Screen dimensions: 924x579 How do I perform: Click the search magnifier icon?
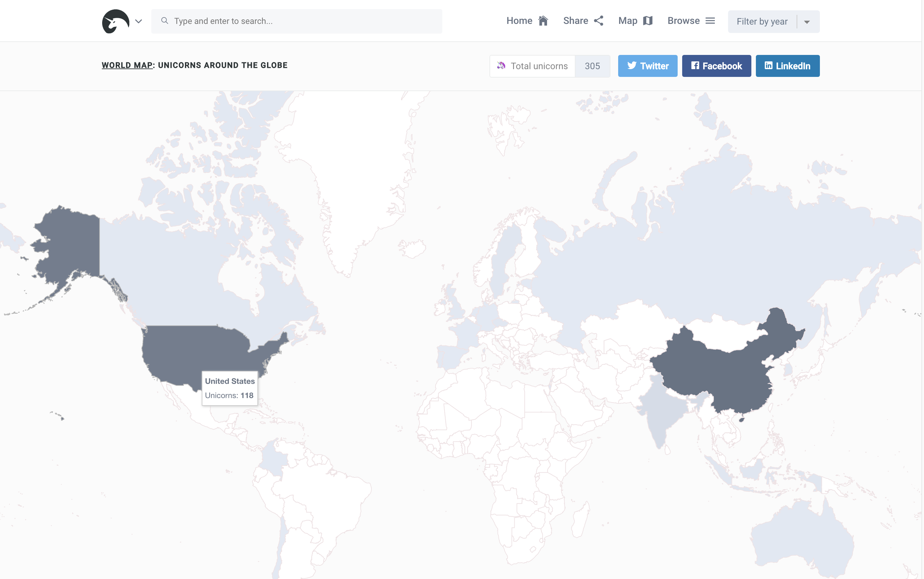(165, 21)
